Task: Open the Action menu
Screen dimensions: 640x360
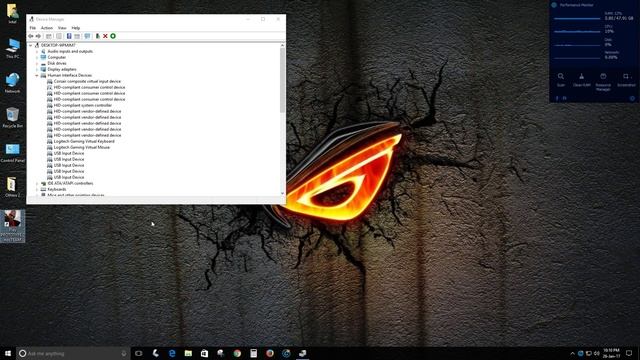Action: click(x=47, y=28)
